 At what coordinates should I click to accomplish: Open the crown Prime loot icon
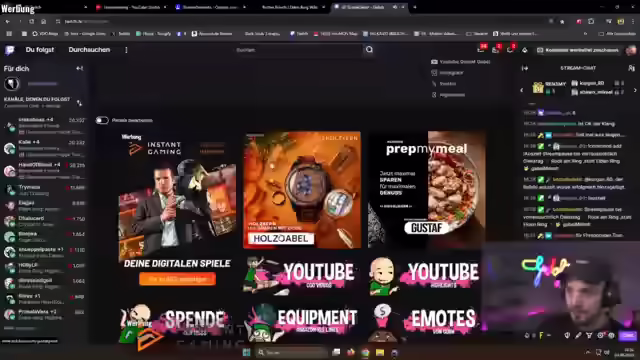[x=524, y=50]
